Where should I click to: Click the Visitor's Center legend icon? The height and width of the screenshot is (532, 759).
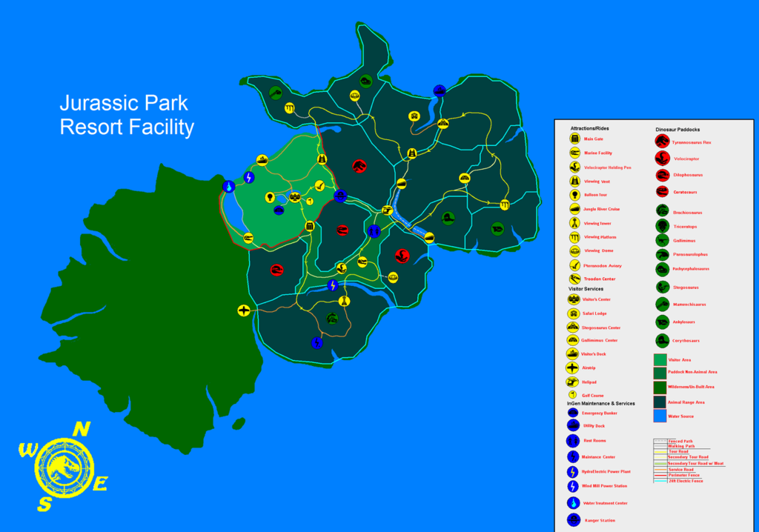pos(574,299)
